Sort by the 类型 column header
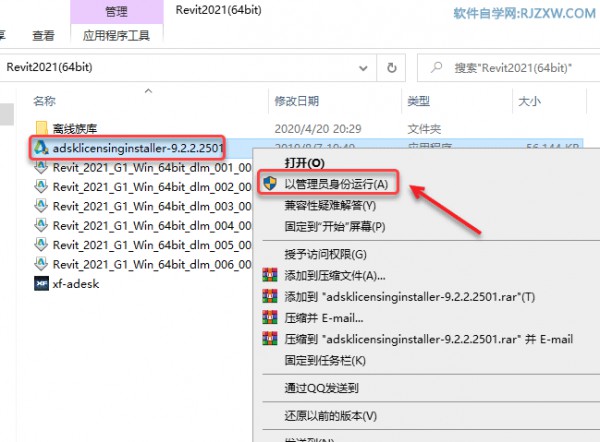 (419, 101)
